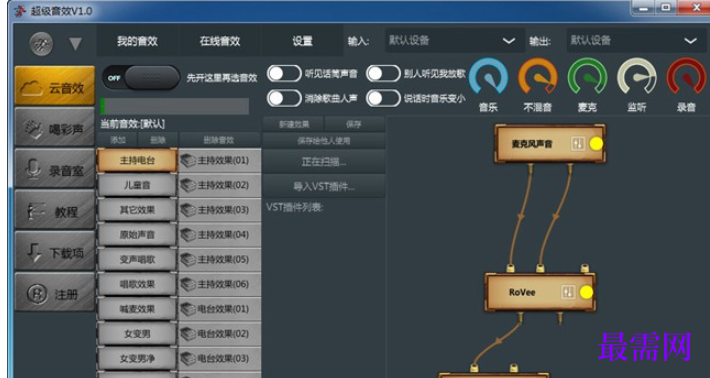Click yellow indicator on 麦克风声音 node

[596, 144]
